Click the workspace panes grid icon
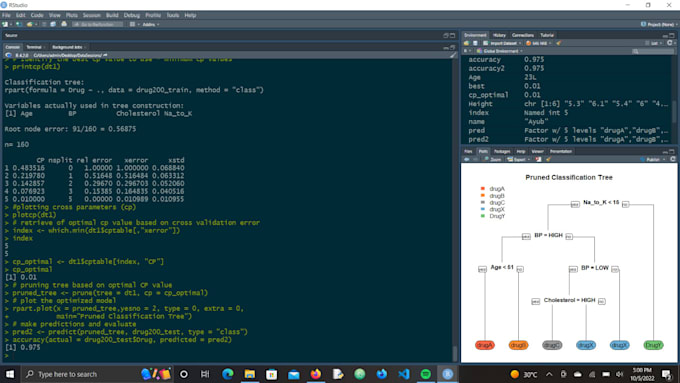 (132, 24)
